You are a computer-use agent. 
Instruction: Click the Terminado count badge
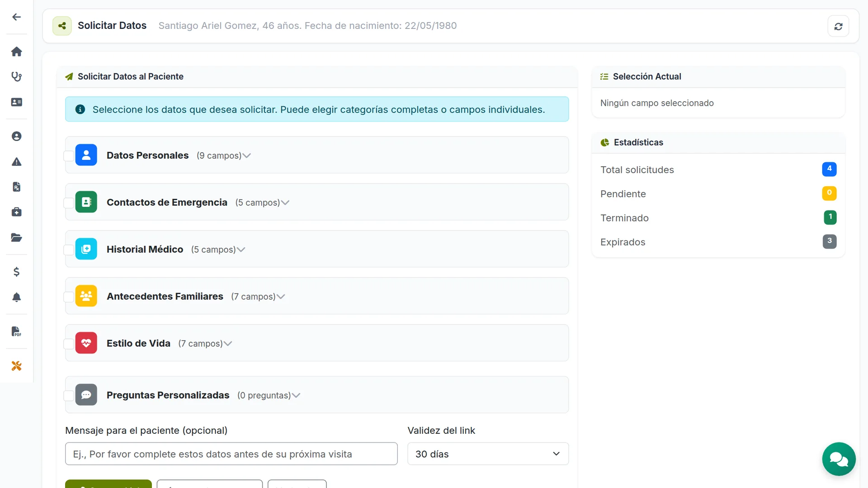pos(830,217)
